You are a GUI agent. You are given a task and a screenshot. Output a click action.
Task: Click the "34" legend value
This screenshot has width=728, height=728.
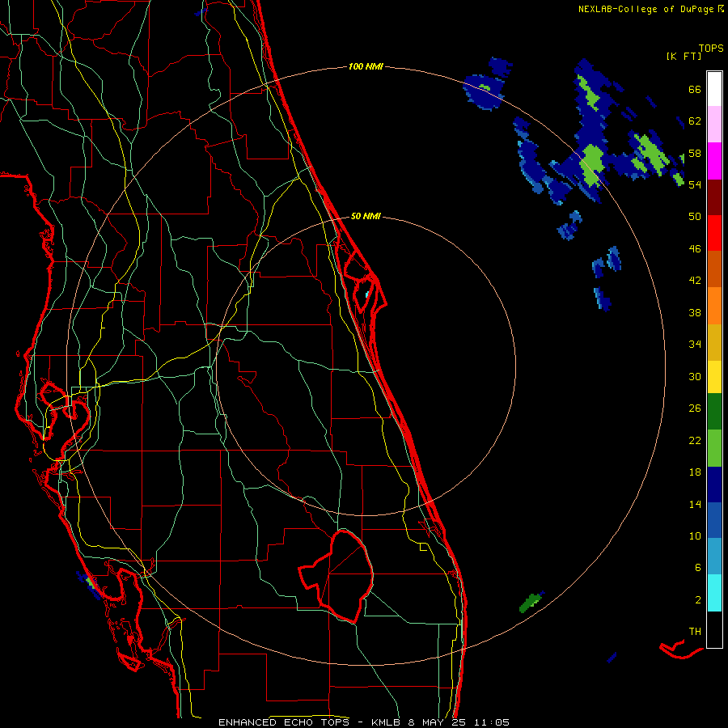click(695, 345)
